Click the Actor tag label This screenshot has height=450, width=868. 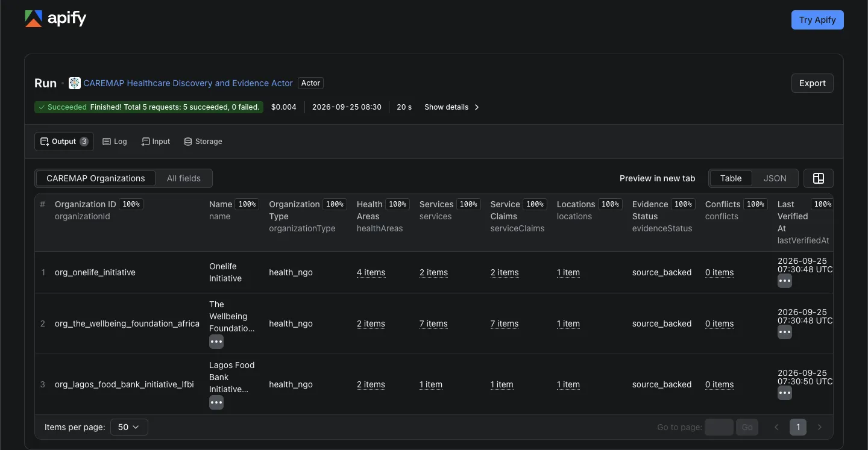[310, 83]
